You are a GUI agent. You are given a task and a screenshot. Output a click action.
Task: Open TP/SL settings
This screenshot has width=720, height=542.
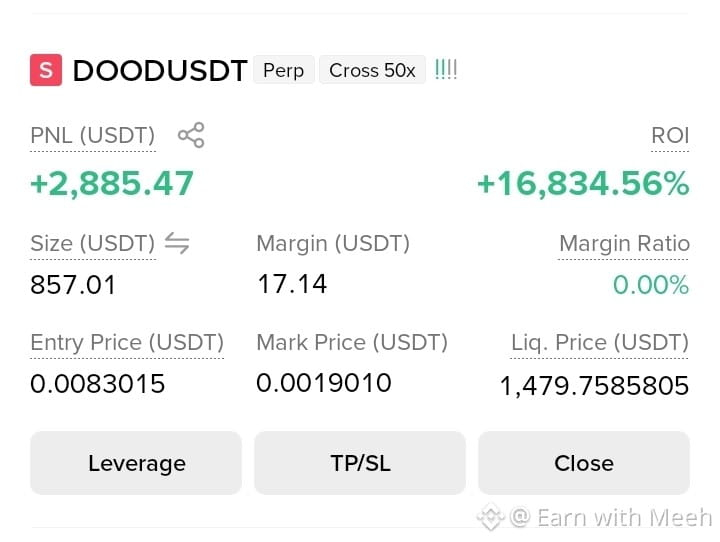tap(360, 463)
